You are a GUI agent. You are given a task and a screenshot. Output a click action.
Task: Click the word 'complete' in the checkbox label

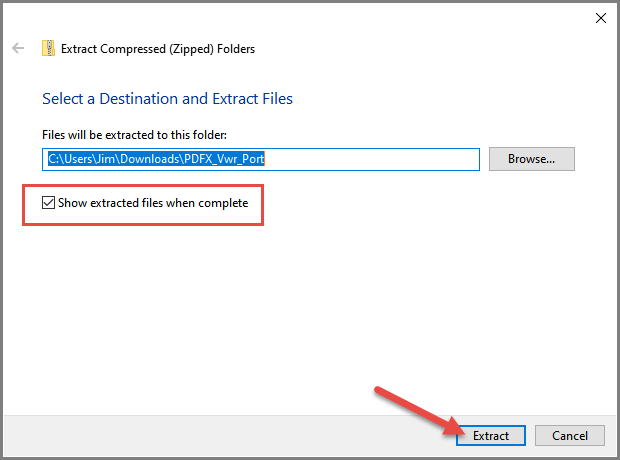223,203
